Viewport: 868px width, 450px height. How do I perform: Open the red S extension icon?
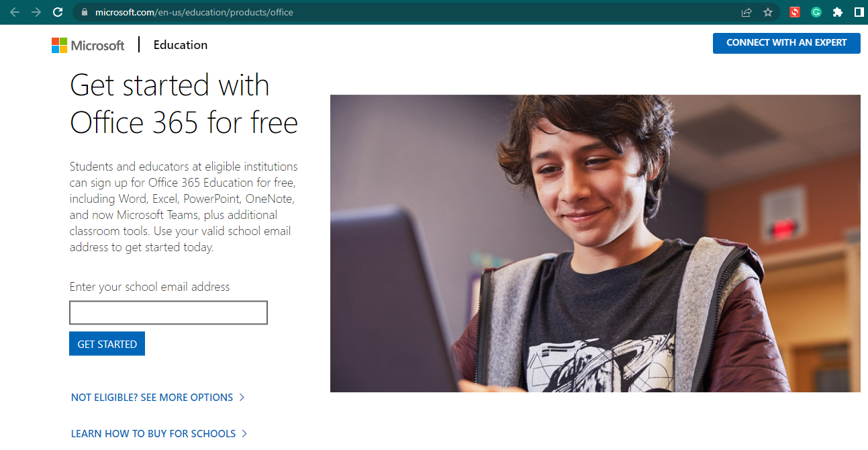795,12
